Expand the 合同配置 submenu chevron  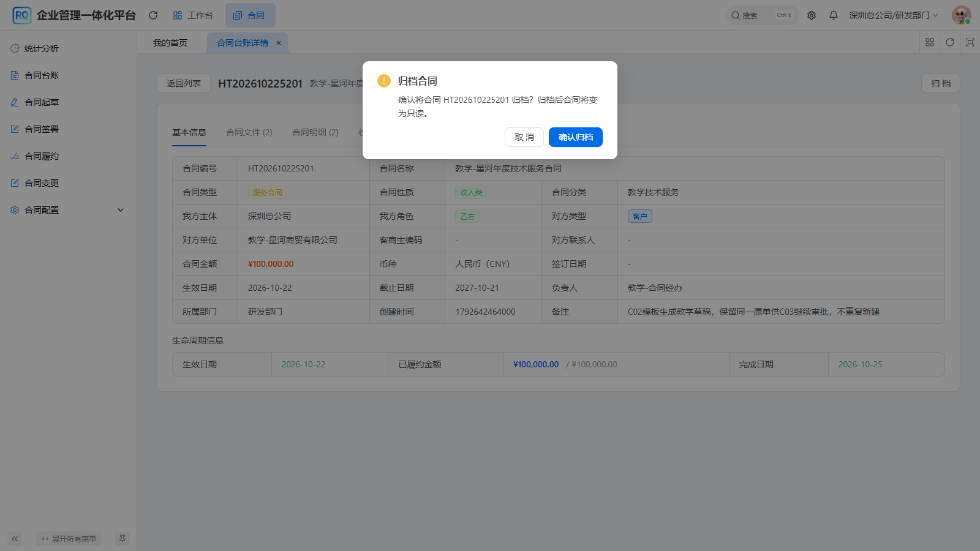tap(121, 210)
